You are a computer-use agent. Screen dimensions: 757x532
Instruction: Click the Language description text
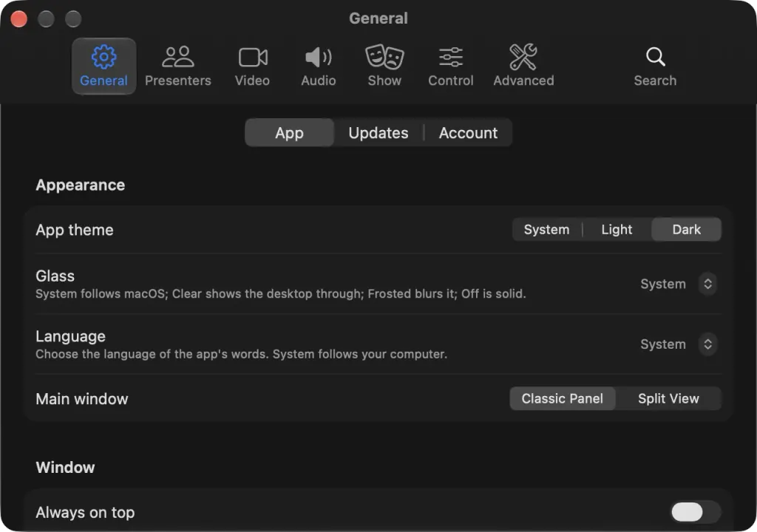[242, 354]
